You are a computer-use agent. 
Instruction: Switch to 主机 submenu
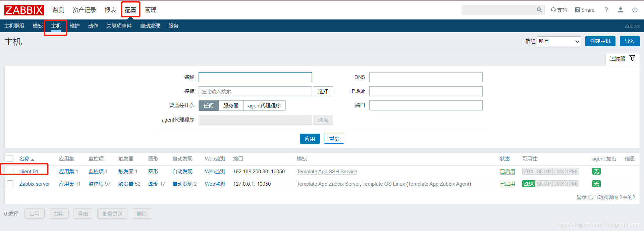[56, 26]
